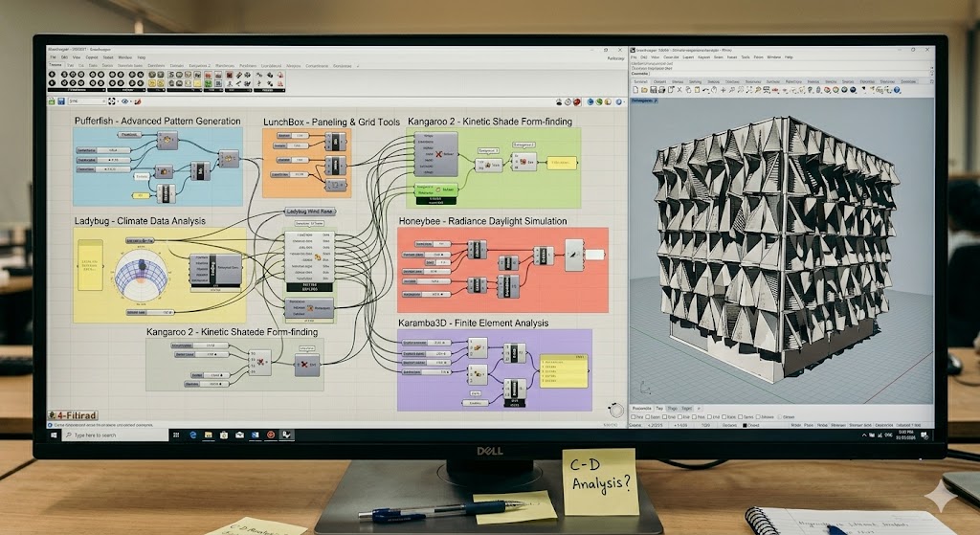
Task: Click the eye-shaped Named Views icon in Grasshopper
Action: click(125, 101)
